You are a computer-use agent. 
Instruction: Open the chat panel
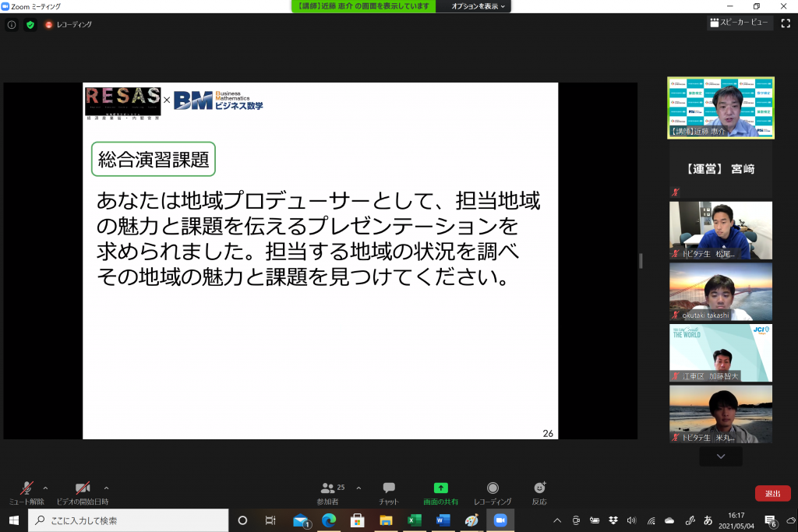pyautogui.click(x=388, y=492)
